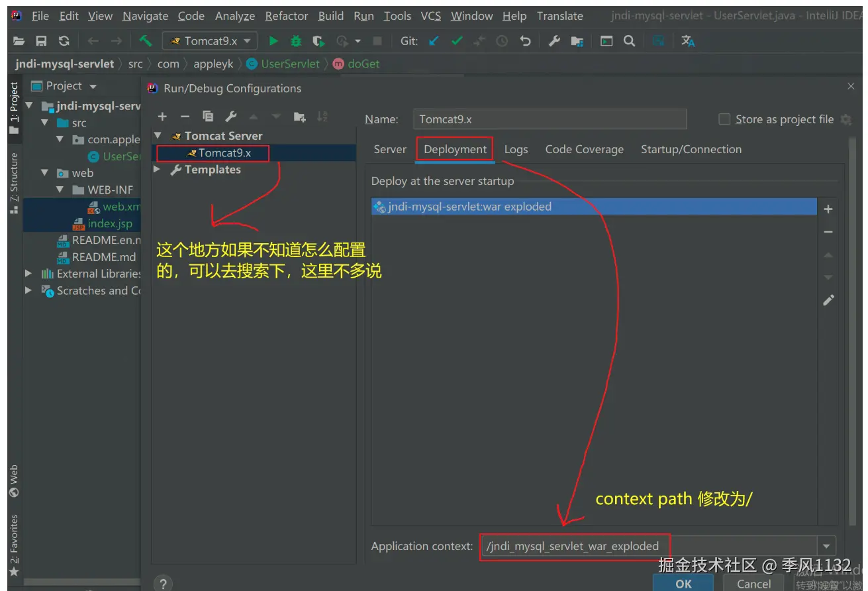
Task: Click the Application context text field
Action: pos(649,547)
